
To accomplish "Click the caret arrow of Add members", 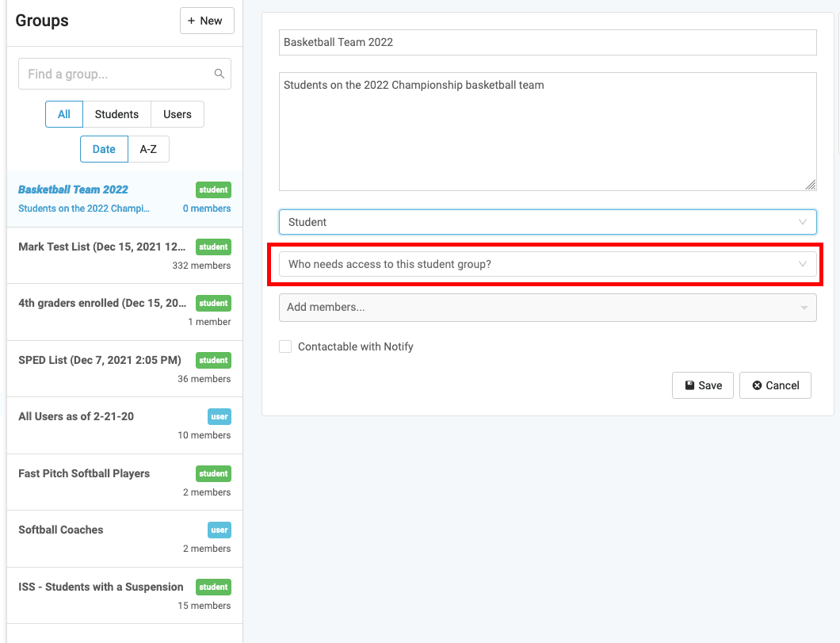I will click(804, 308).
